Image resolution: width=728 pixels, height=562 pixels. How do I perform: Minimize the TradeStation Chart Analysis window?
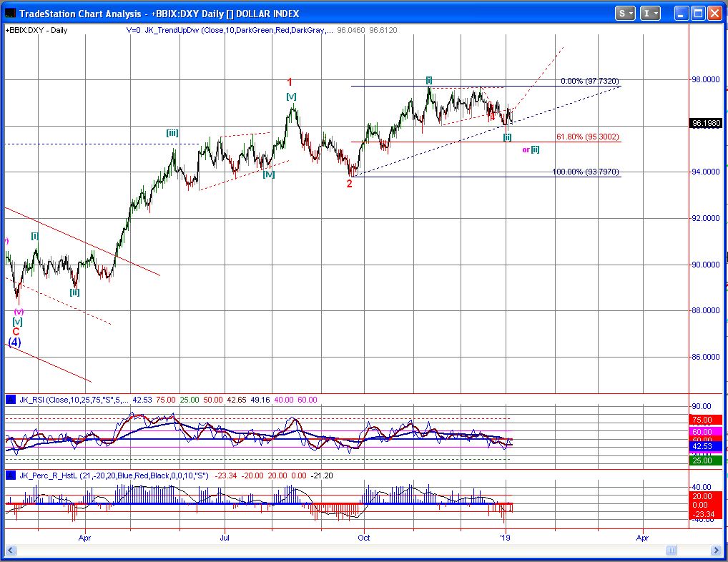point(681,14)
